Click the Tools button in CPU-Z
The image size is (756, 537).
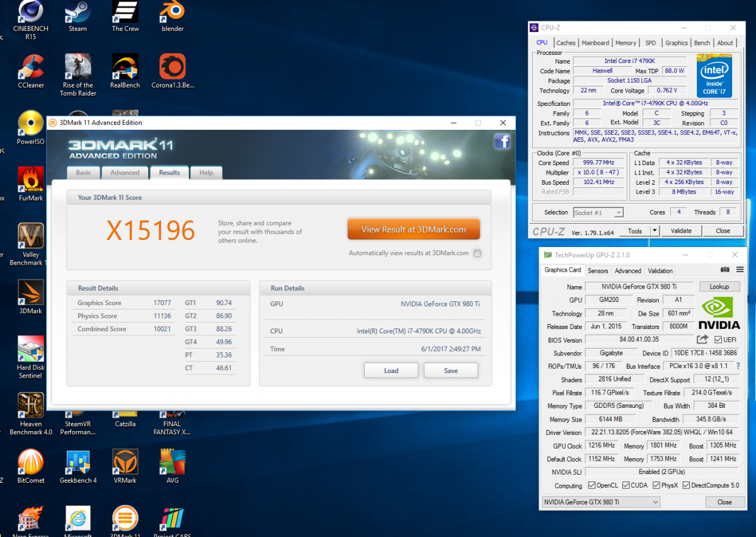[635, 231]
